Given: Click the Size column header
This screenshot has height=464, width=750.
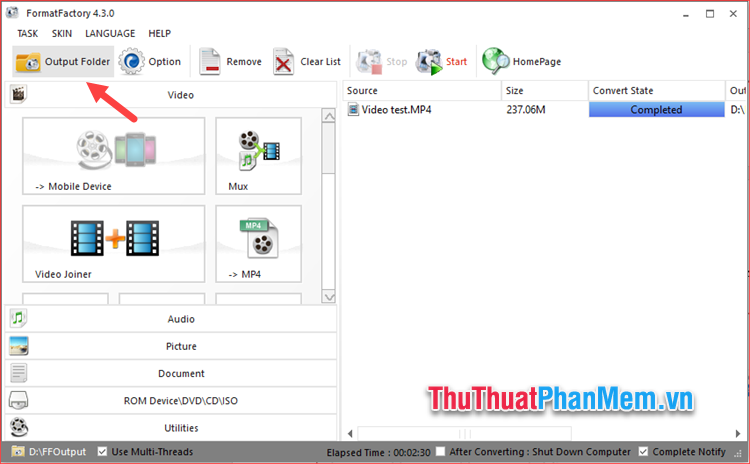Looking at the screenshot, I should coord(545,90).
